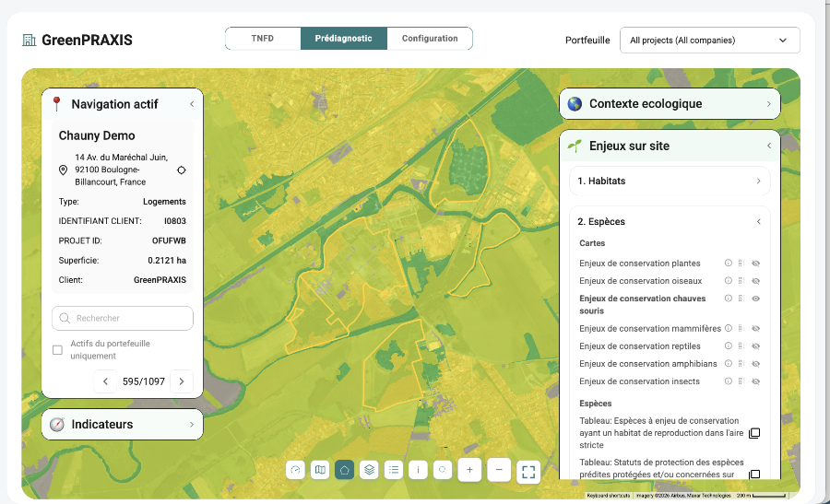Enter fullscreen map view
Screen dimensions: 830x504
(528, 472)
